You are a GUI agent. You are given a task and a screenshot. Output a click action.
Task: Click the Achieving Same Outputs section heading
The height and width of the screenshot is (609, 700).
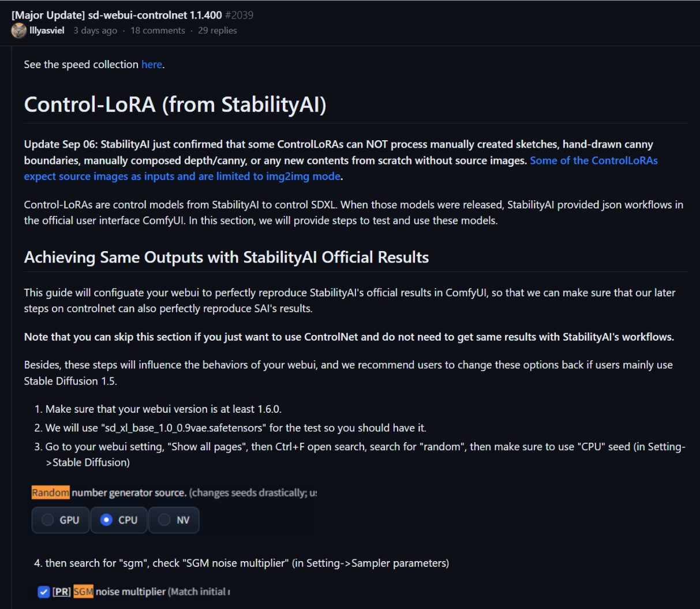(x=226, y=257)
